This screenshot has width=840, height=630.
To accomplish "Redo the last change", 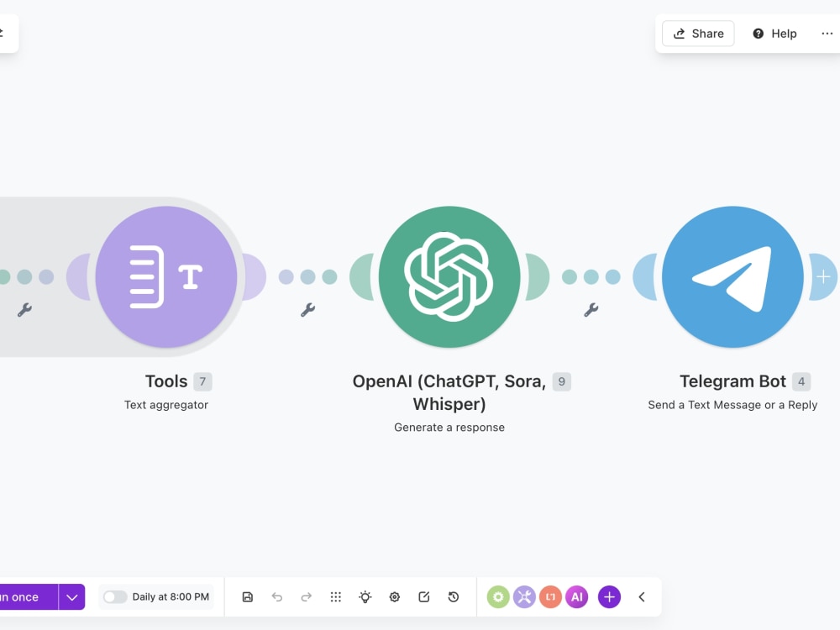I will [306, 596].
